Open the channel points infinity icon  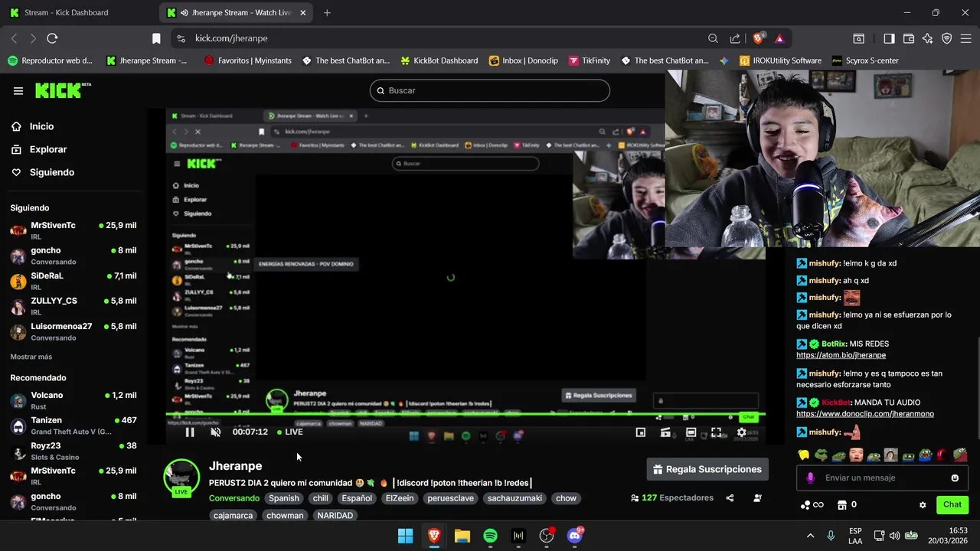coord(812,505)
